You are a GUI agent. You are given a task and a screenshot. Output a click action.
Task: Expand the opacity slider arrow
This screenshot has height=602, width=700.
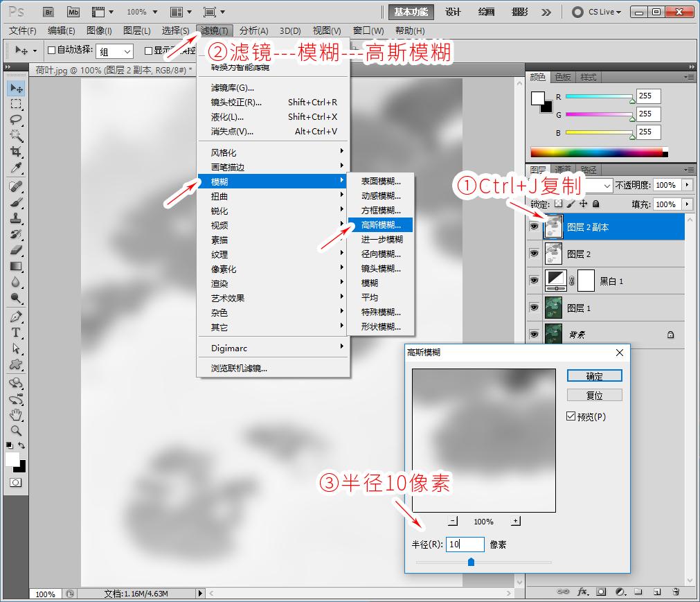click(687, 185)
